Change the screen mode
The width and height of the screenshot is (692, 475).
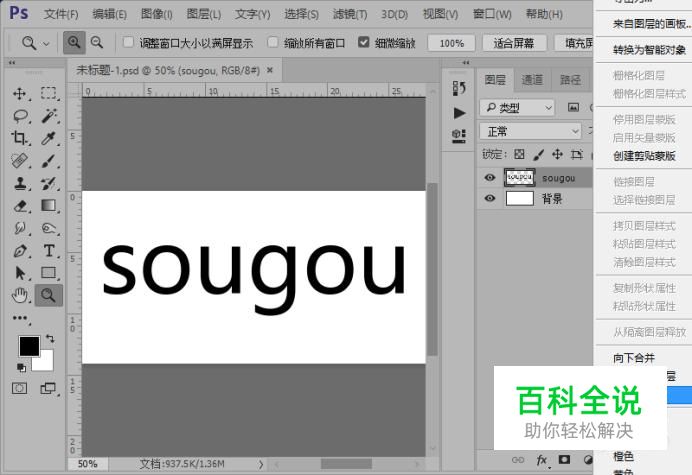(x=48, y=388)
